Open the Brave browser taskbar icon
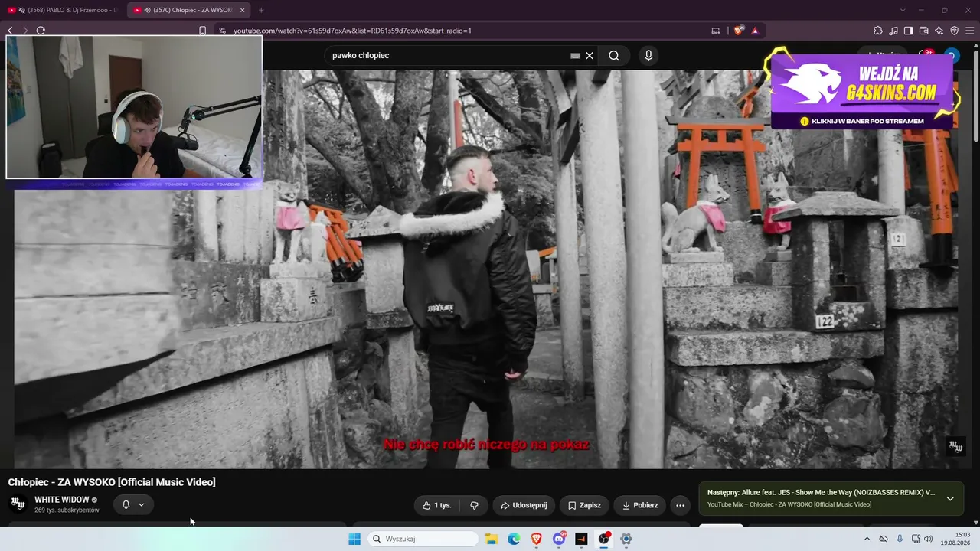The image size is (980, 551). (536, 539)
